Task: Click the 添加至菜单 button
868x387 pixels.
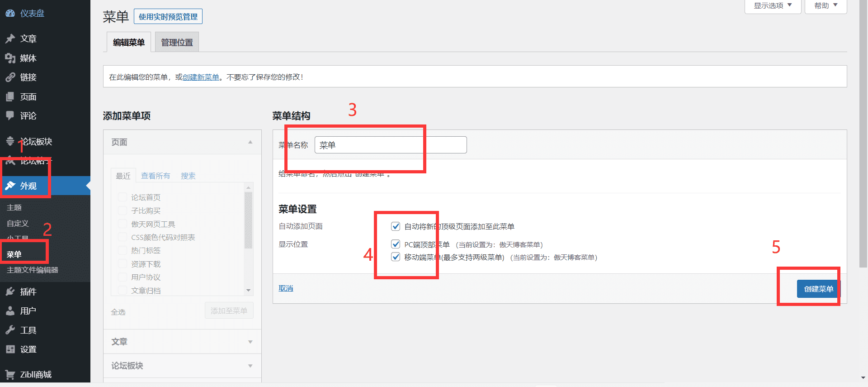Action: (x=229, y=311)
